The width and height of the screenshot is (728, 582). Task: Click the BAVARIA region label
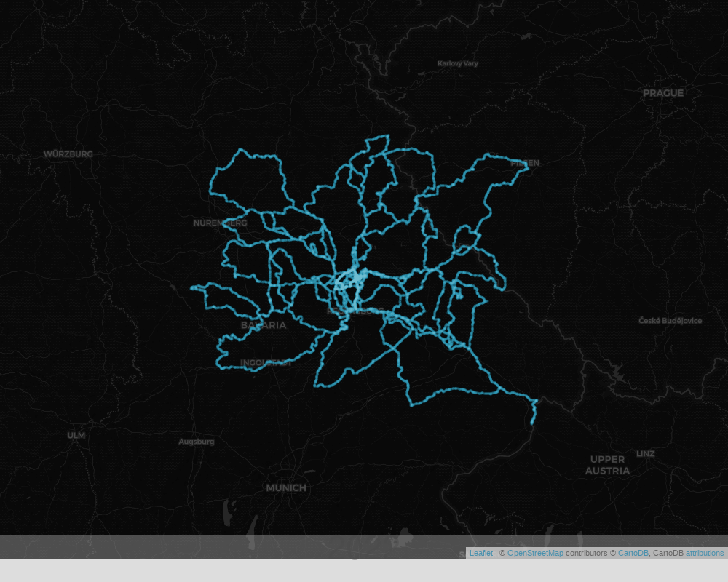264,325
